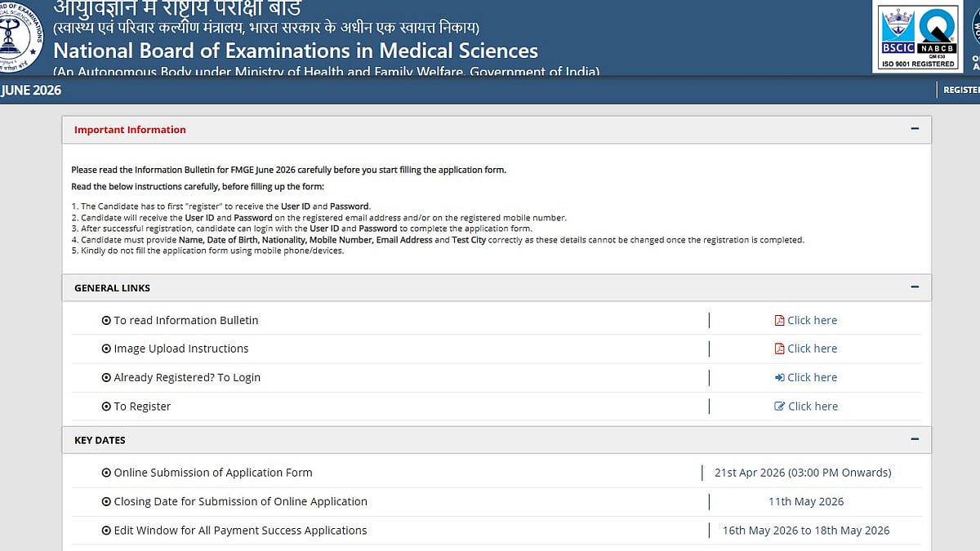The width and height of the screenshot is (980, 551).
Task: Click instruction 'Kindly do not fill the application form'
Action: [207, 251]
